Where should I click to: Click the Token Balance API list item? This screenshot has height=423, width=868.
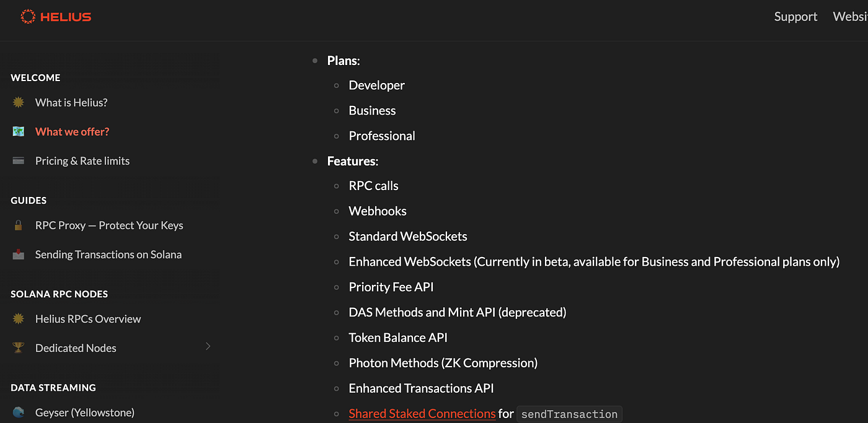(398, 338)
